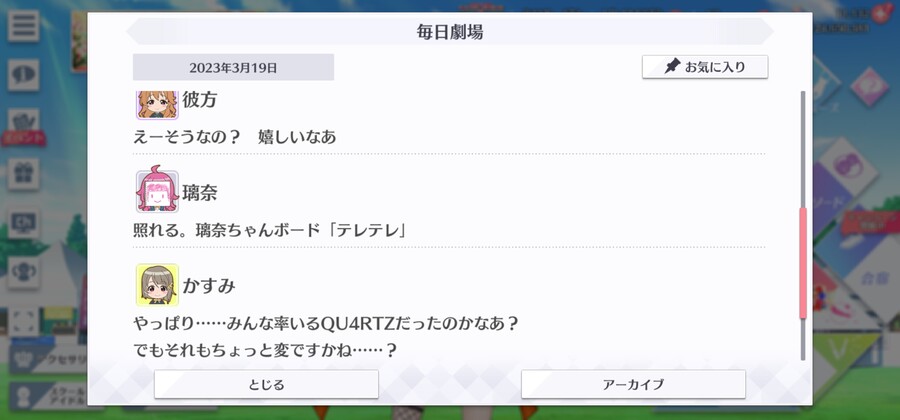Tap the pushpin icon on お気に入り
The image size is (900, 420).
672,67
